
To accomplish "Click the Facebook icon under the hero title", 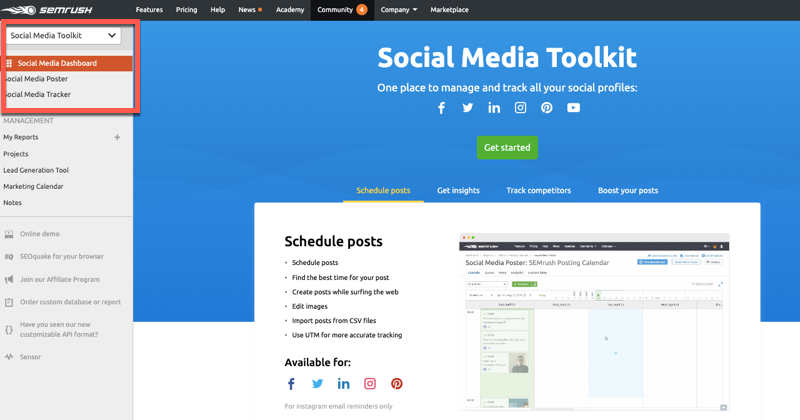I will tap(441, 108).
